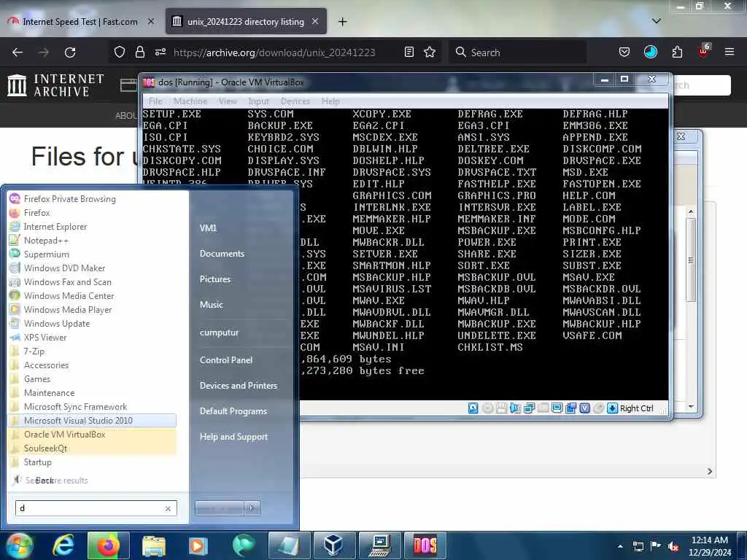Click the audio speaker icon in VirtualBox status bar
Viewport: 747px width, 560px height.
[x=515, y=408]
